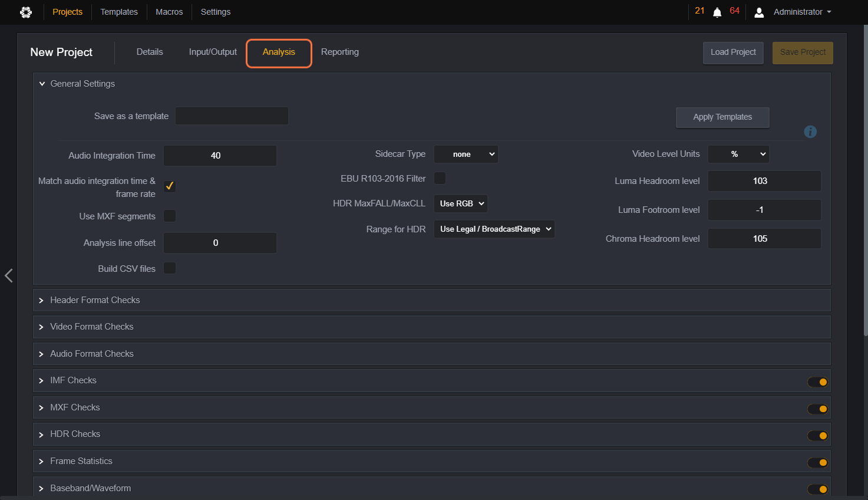The image size is (868, 500).
Task: Click the Chroma Headroom level field
Action: coord(764,239)
